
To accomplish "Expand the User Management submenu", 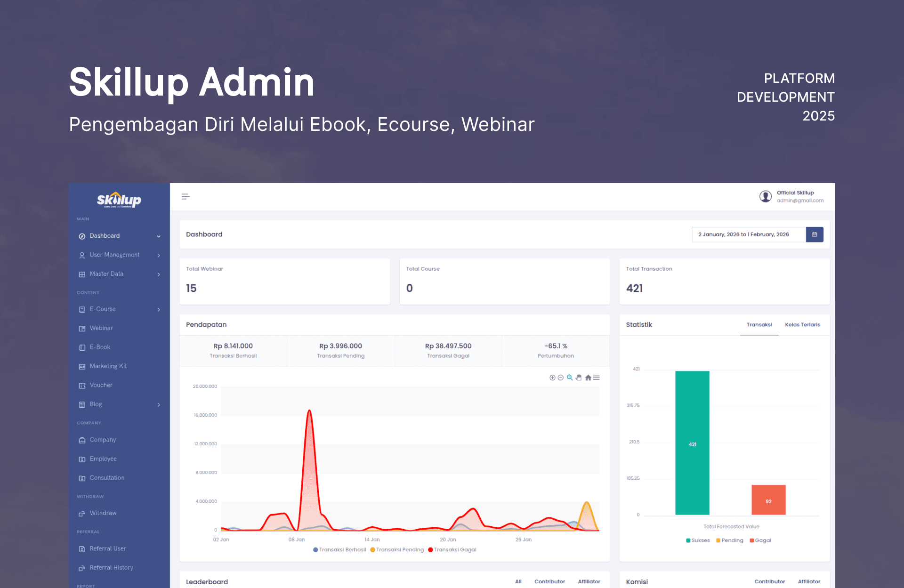I will pyautogui.click(x=159, y=255).
